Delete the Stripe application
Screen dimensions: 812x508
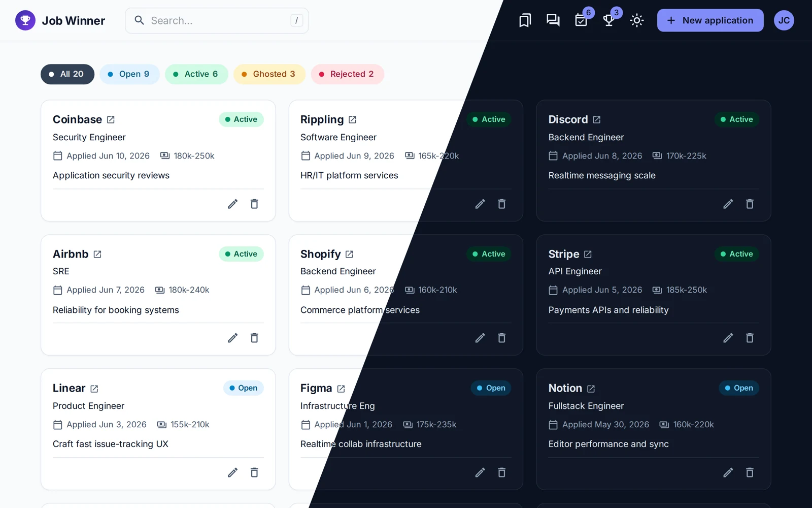coord(750,338)
